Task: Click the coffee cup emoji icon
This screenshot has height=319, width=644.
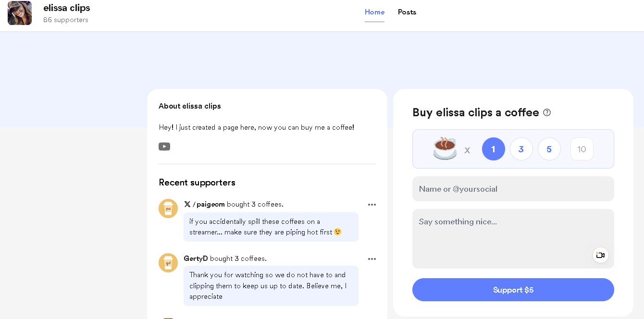Action: coord(445,148)
